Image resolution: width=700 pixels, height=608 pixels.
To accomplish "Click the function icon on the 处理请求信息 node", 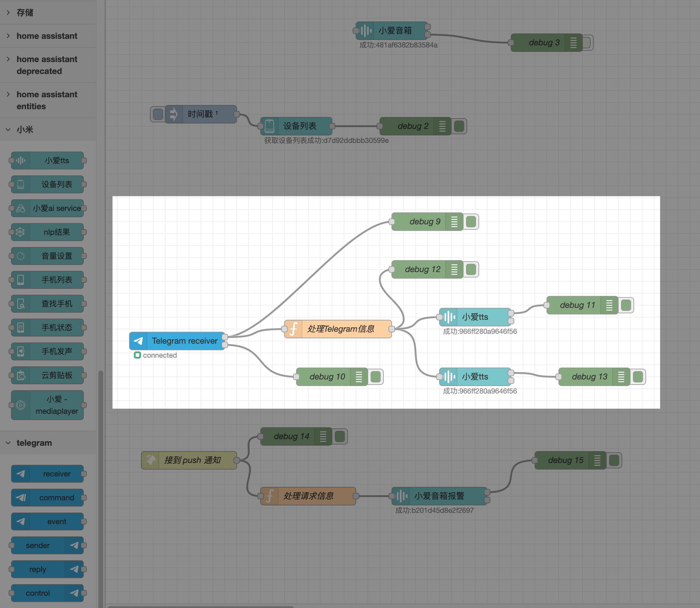I will (269, 496).
